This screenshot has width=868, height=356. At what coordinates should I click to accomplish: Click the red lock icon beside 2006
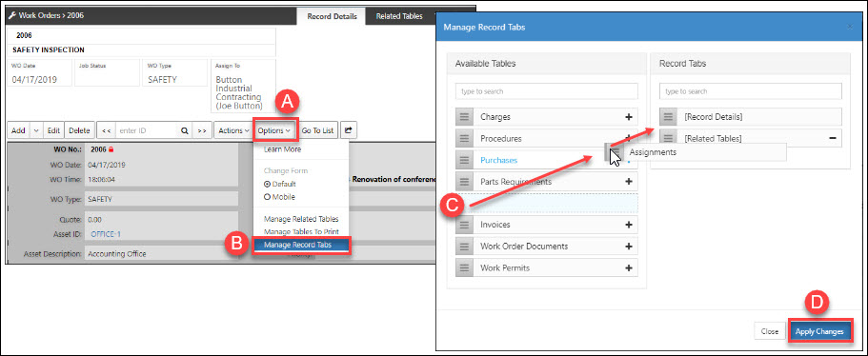click(x=111, y=149)
